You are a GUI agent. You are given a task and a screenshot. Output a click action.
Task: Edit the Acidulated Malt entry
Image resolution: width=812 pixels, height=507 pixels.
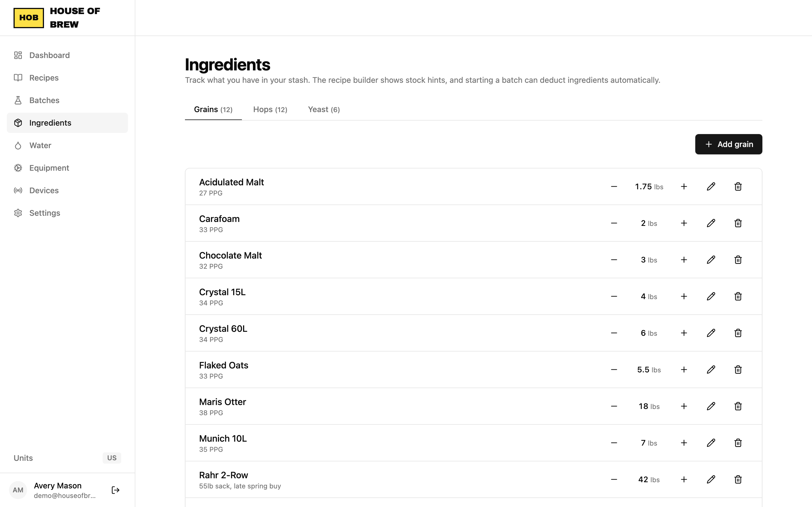(x=711, y=186)
